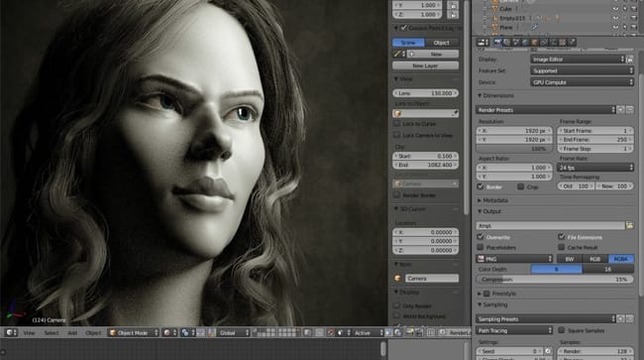Select the RGB color mode button
The image size is (644, 360).
click(595, 259)
